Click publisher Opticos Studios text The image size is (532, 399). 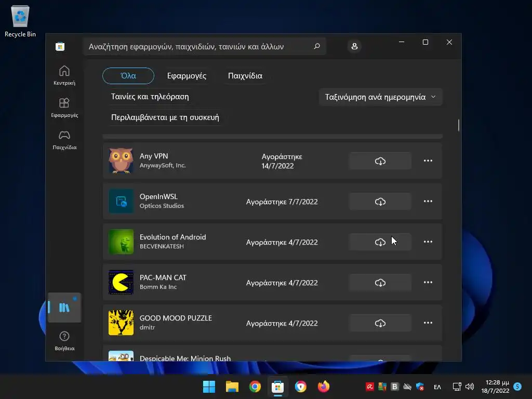(x=162, y=206)
